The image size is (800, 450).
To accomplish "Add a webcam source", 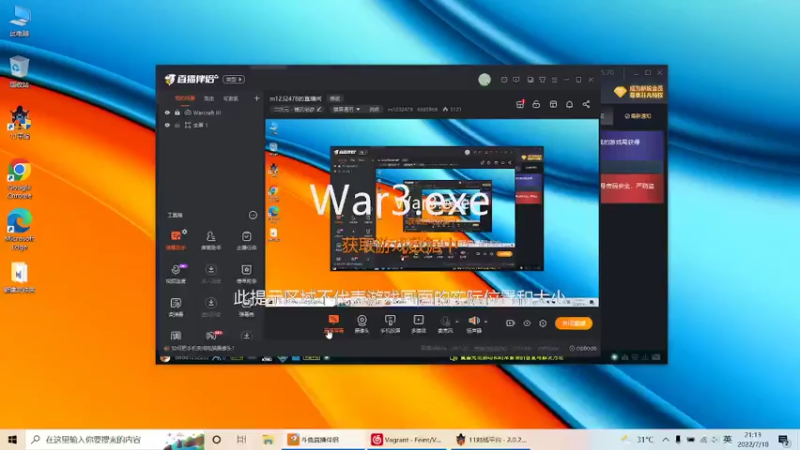I will click(362, 323).
